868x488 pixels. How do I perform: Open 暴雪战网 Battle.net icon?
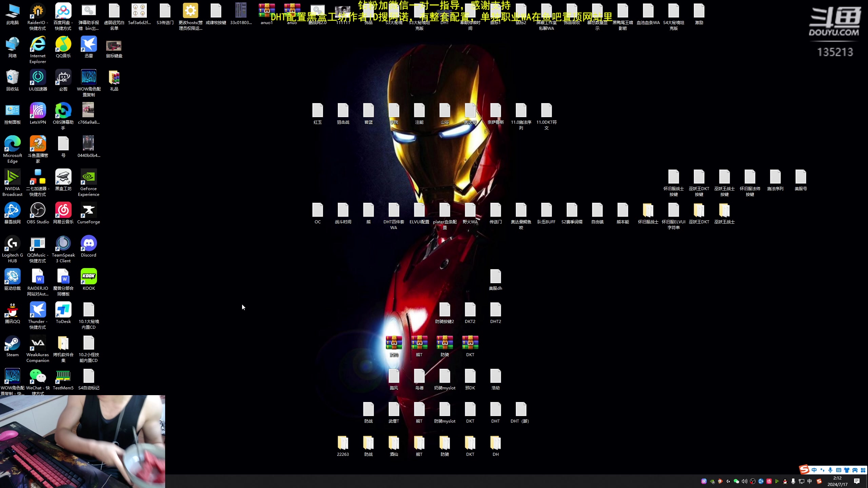click(x=13, y=213)
